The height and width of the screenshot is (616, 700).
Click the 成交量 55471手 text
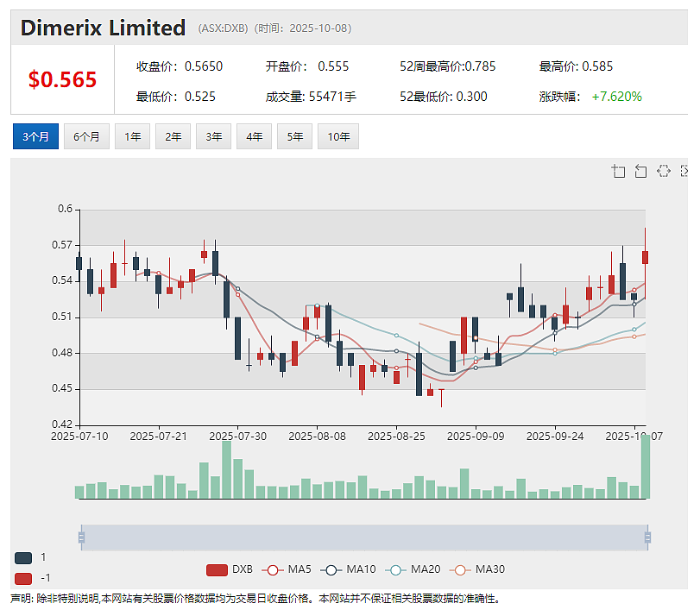(x=311, y=97)
